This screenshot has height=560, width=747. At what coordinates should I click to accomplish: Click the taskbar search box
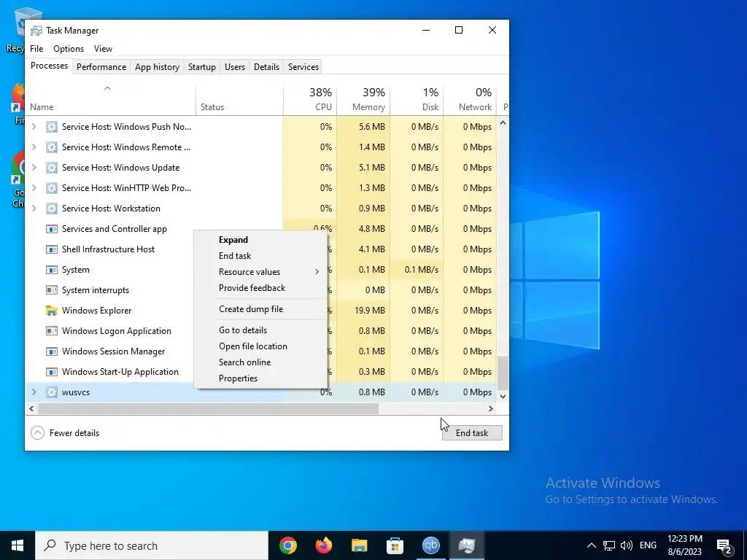(x=152, y=545)
